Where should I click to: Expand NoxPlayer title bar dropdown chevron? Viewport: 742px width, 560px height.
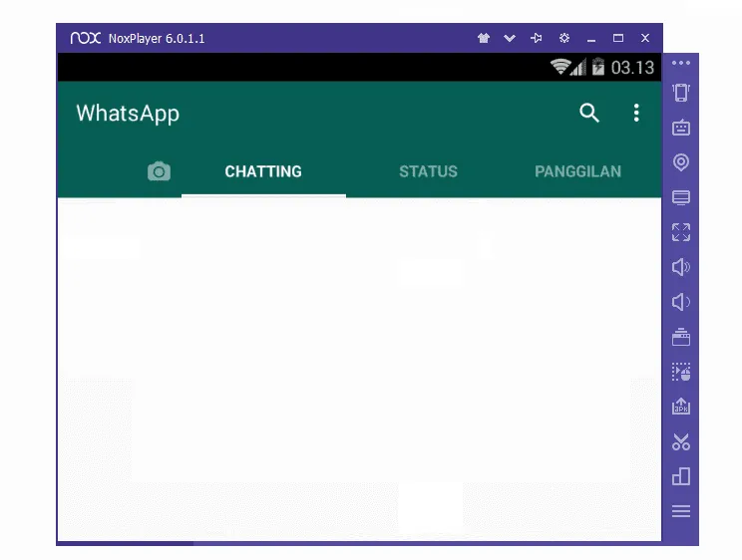[510, 38]
